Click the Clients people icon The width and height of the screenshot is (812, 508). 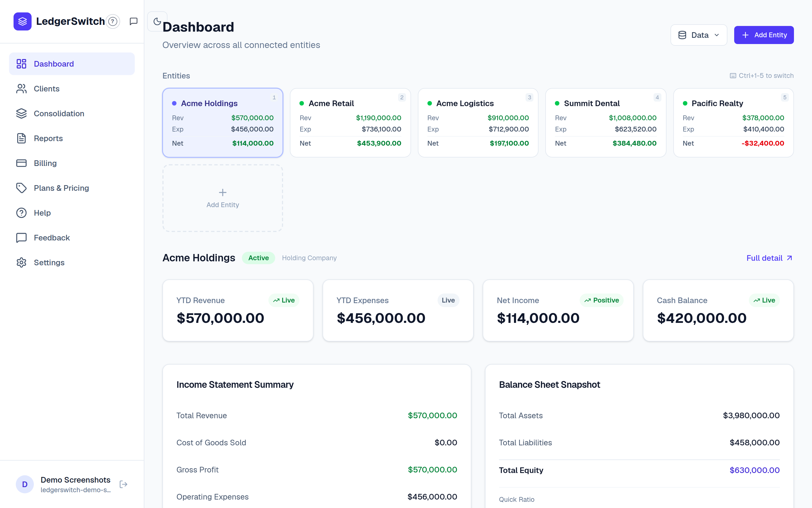click(21, 89)
